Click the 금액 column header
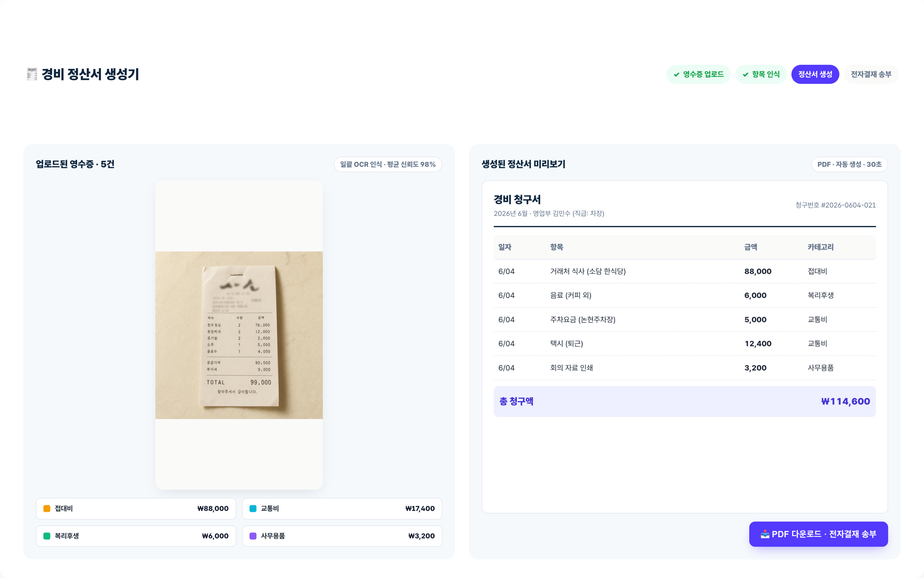924x578 pixels. coord(750,247)
